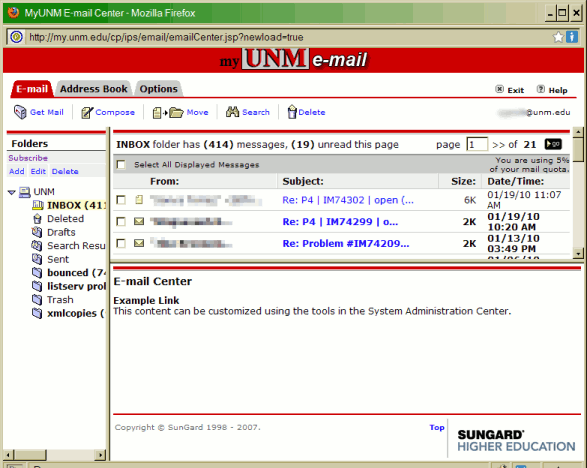The image size is (587, 468).
Task: Click folder pane horizontal scrollbar left arrow
Action: click(x=9, y=455)
